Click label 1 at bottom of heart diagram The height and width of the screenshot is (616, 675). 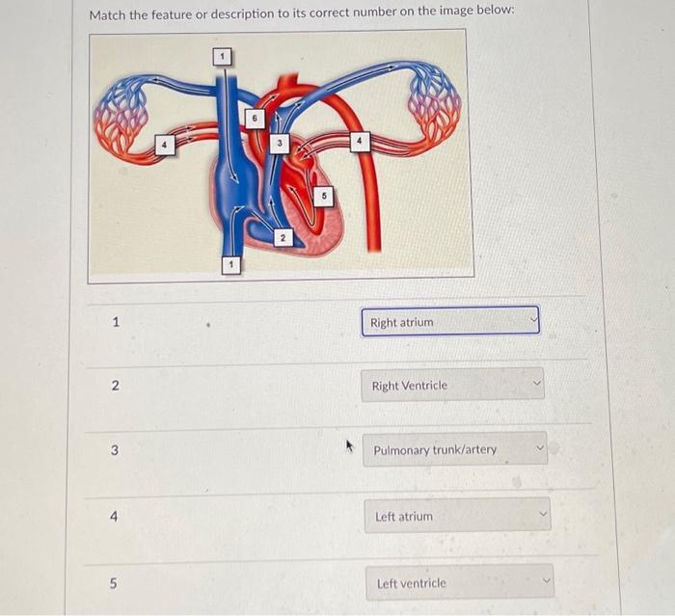click(x=231, y=264)
